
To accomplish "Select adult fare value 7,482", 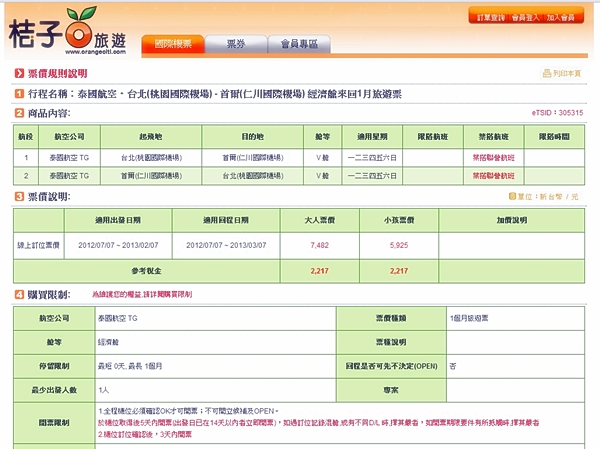I will point(320,245).
